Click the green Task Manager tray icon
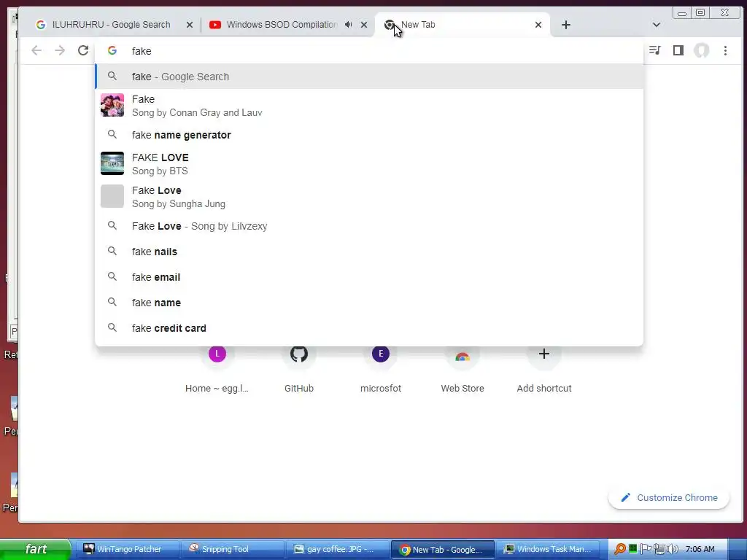Image resolution: width=747 pixels, height=560 pixels. [632, 548]
